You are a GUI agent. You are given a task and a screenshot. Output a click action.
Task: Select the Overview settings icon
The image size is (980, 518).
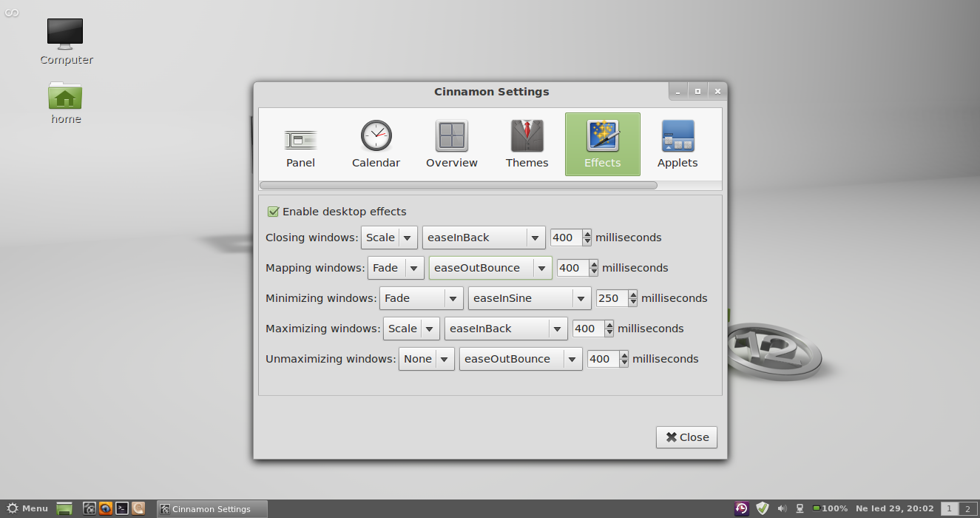click(x=451, y=144)
